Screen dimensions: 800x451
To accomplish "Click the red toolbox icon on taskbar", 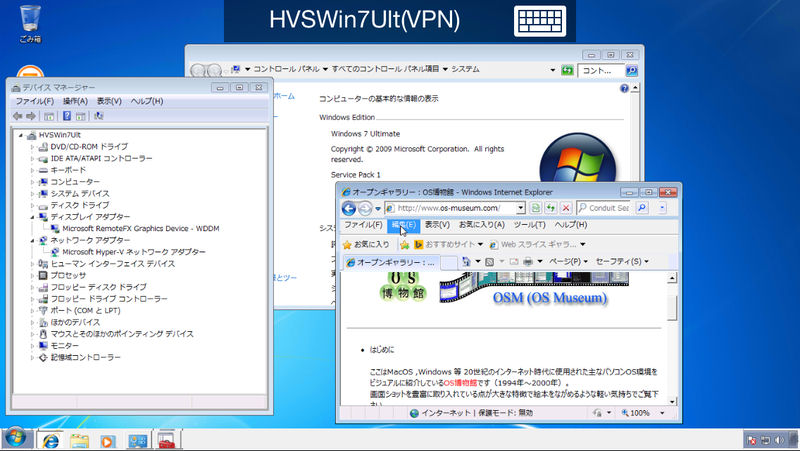I will pyautogui.click(x=166, y=440).
